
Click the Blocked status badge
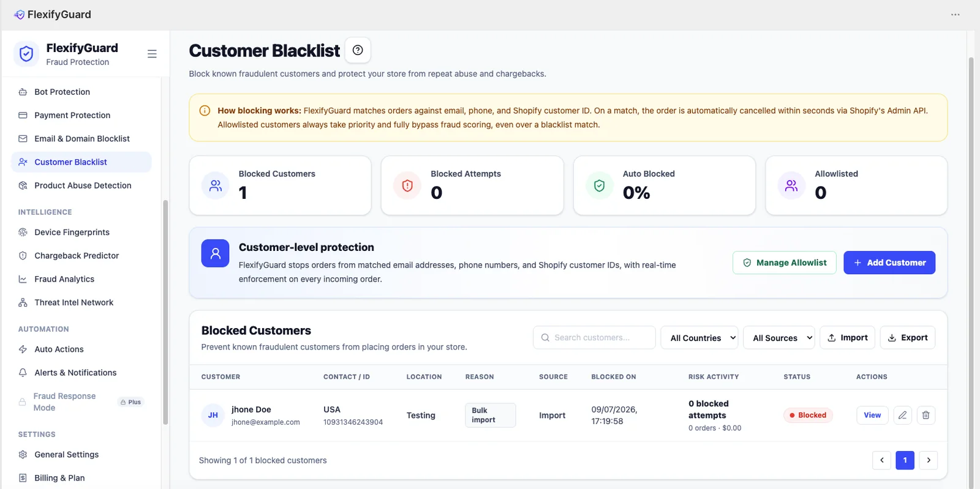tap(808, 415)
